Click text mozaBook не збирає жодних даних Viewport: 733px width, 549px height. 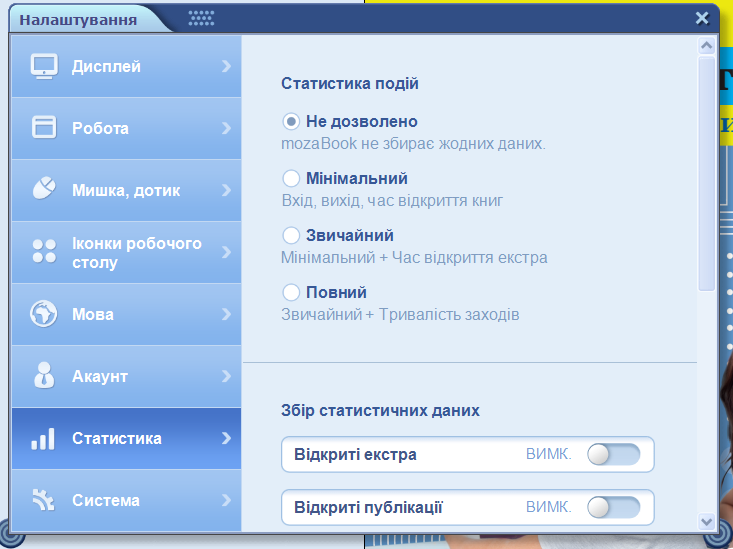pos(413,144)
